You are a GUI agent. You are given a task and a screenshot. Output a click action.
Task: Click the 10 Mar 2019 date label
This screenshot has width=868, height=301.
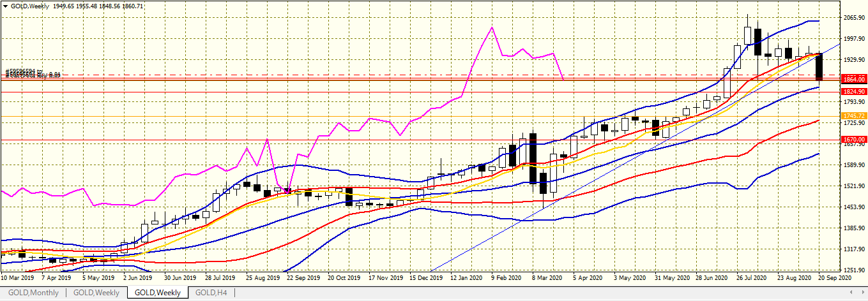coord(18,278)
